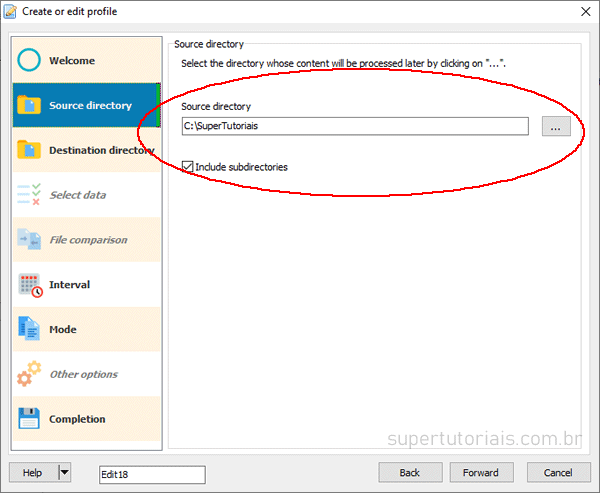Toggle Include subdirectories checkbox
The image size is (600, 493).
click(188, 167)
